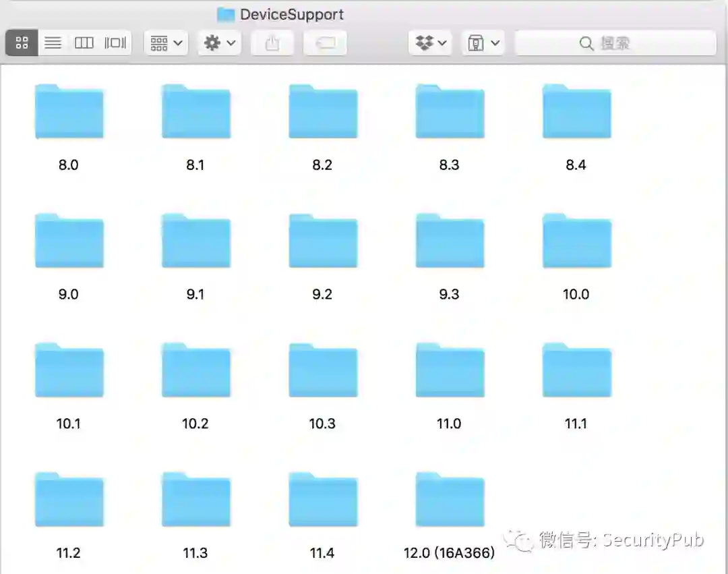This screenshot has width=728, height=574.
Task: Click the search field
Action: 615,43
